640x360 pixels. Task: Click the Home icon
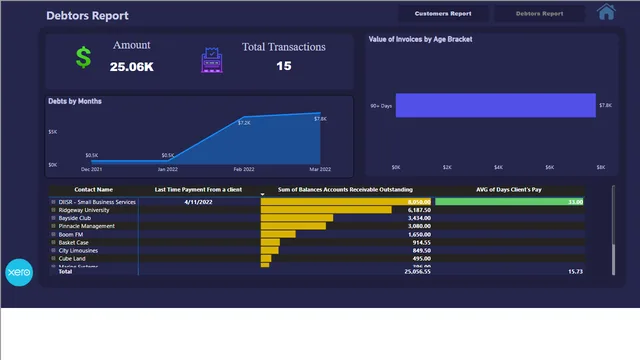point(606,12)
